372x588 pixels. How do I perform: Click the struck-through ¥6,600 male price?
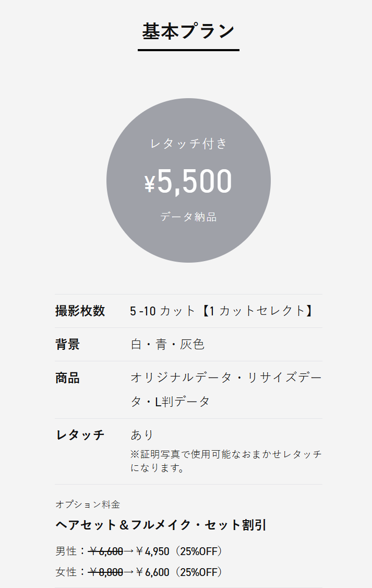(x=105, y=551)
